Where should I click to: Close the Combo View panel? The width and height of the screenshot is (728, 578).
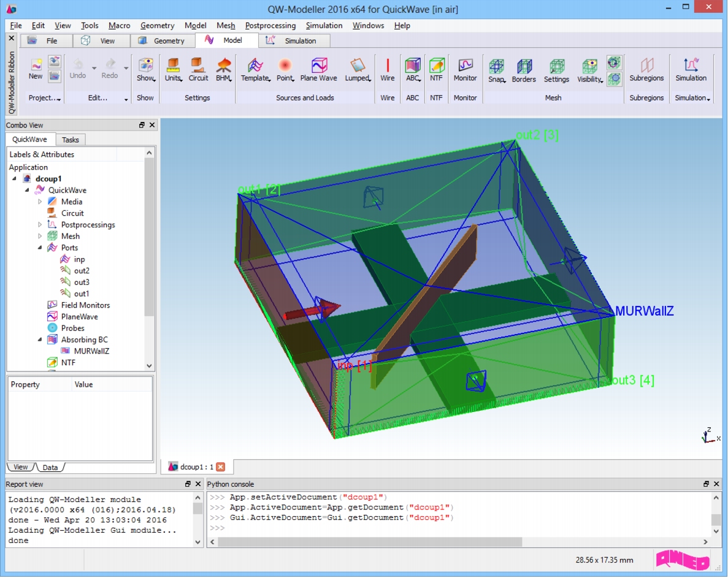coord(152,125)
